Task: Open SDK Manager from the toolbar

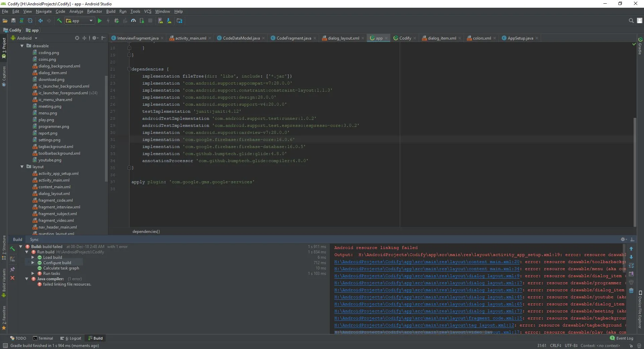Action: [x=169, y=21]
